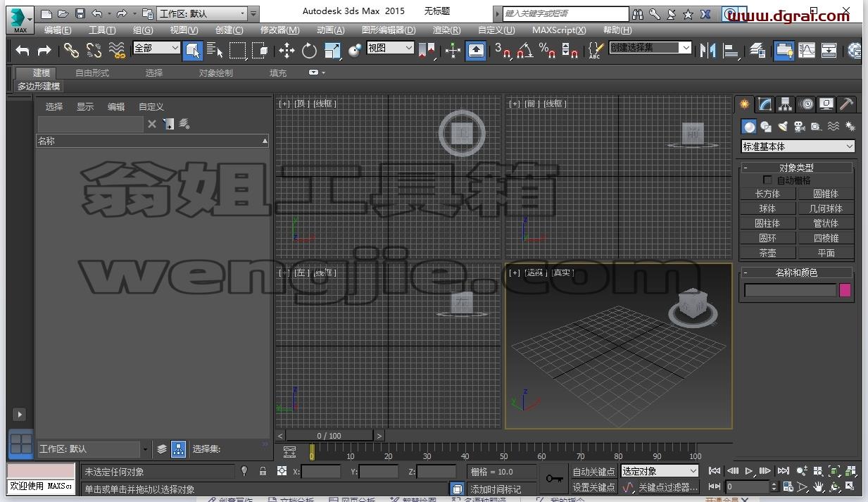Select the Shapes category in Create panel
Screen dimensions: 868x502
pyautogui.click(x=766, y=127)
